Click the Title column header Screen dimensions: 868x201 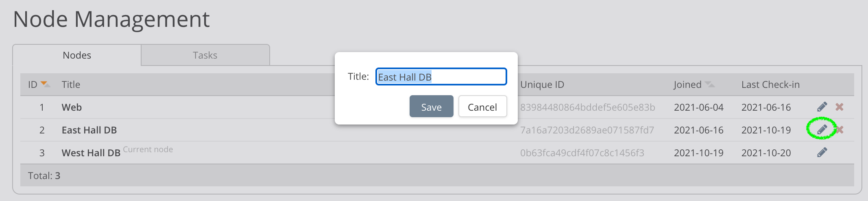coord(71,85)
